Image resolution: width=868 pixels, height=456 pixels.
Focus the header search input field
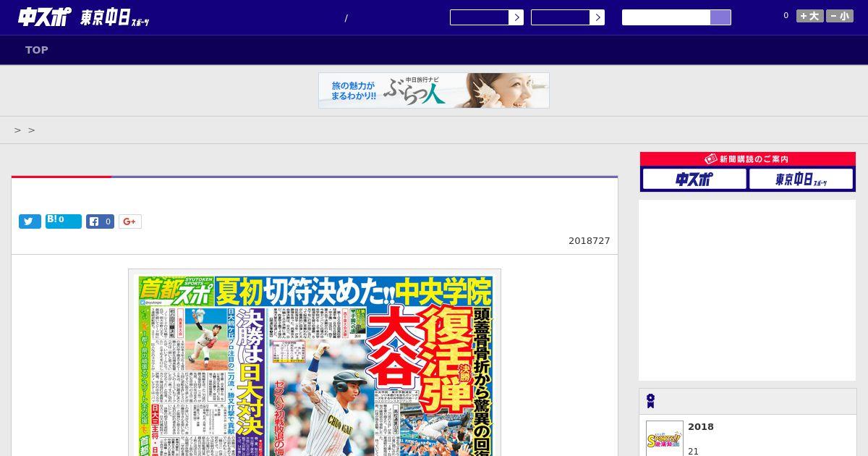pos(666,17)
